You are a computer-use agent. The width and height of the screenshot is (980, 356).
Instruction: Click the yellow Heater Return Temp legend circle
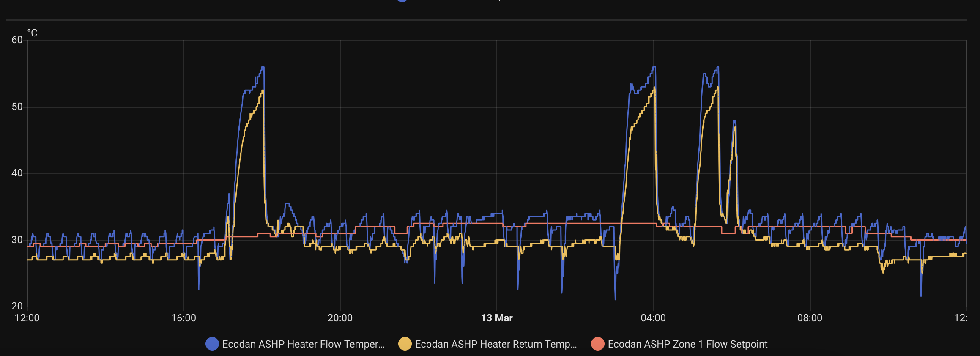[405, 344]
